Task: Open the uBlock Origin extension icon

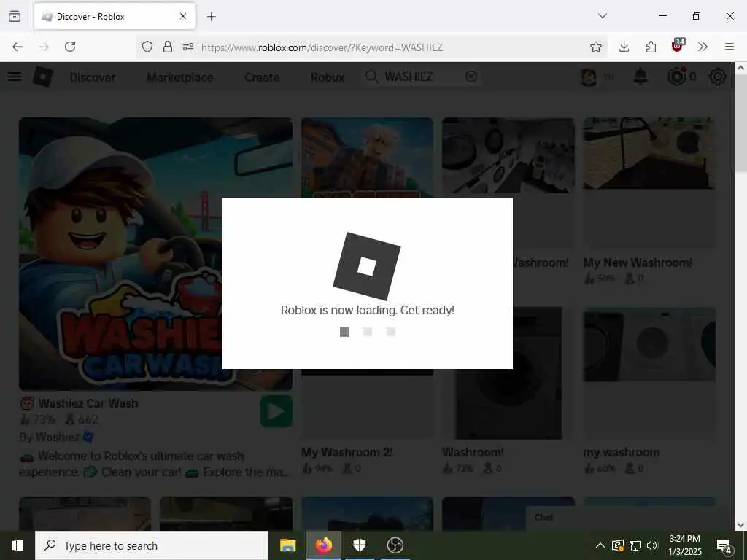Action: [x=678, y=46]
